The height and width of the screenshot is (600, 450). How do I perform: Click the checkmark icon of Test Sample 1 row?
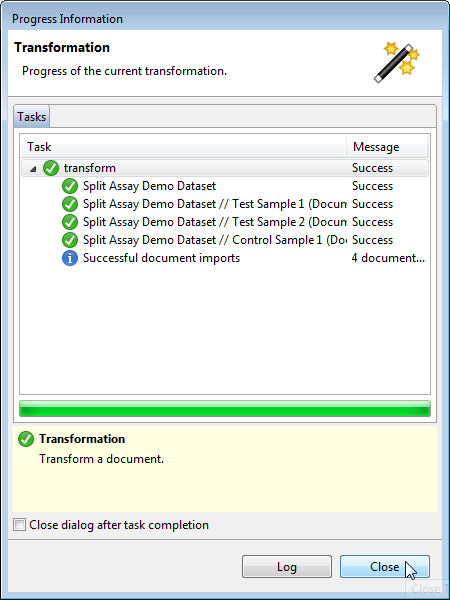(70, 204)
